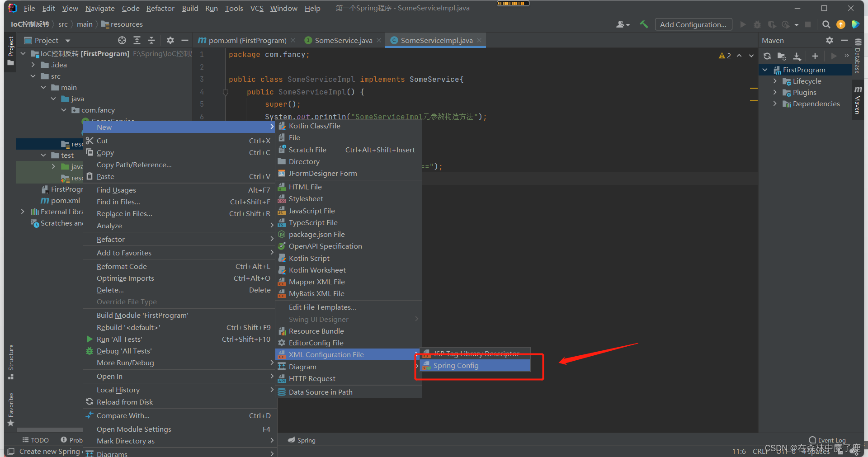Open Search Everywhere magnifier icon
Screen dimensions: 868x457
click(826, 24)
